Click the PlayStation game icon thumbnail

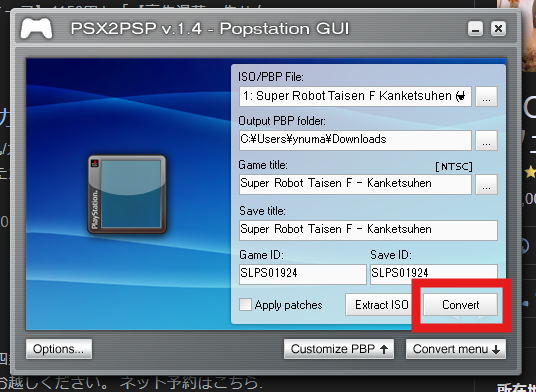pyautogui.click(x=127, y=194)
